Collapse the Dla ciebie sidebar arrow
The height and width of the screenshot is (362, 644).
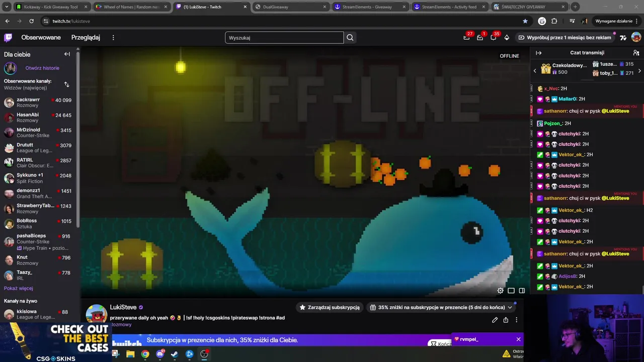[x=67, y=54]
